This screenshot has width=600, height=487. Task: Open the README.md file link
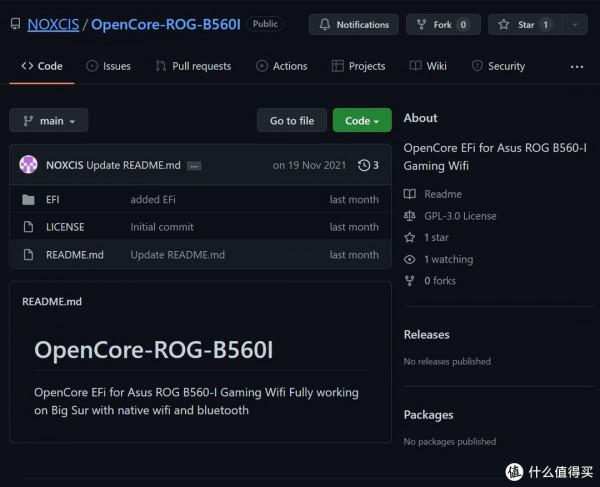click(75, 255)
